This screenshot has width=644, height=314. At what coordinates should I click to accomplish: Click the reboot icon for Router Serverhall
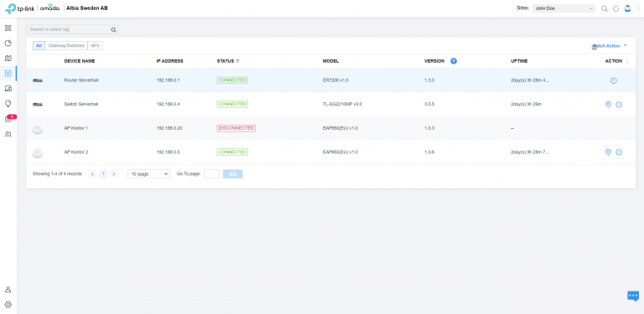[x=613, y=80]
